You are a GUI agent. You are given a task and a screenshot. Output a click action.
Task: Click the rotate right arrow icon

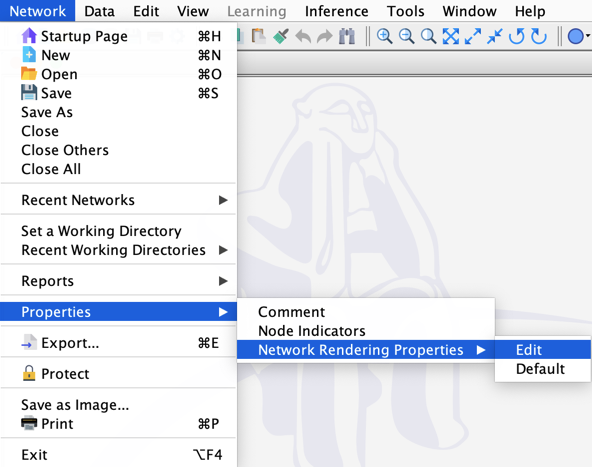pyautogui.click(x=539, y=36)
